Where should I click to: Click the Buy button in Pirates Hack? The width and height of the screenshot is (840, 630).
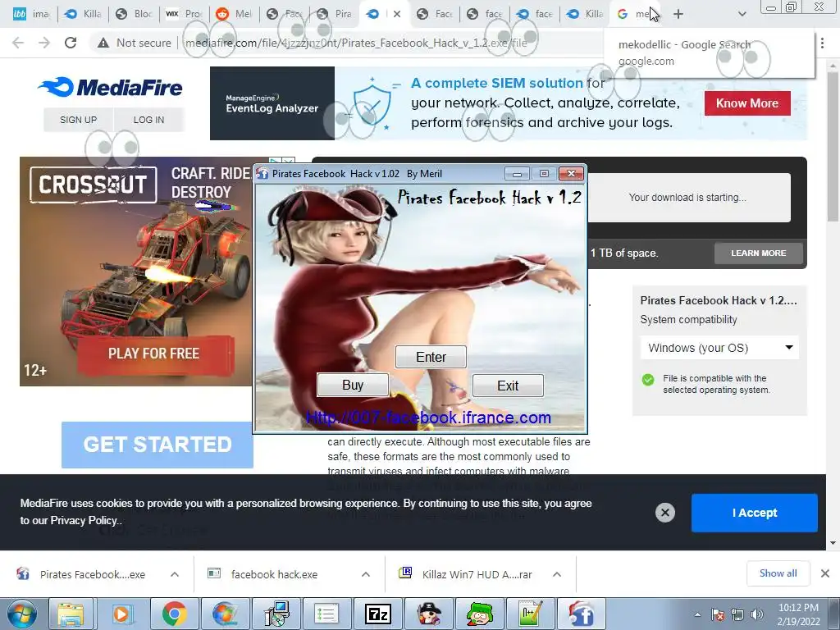tap(353, 386)
